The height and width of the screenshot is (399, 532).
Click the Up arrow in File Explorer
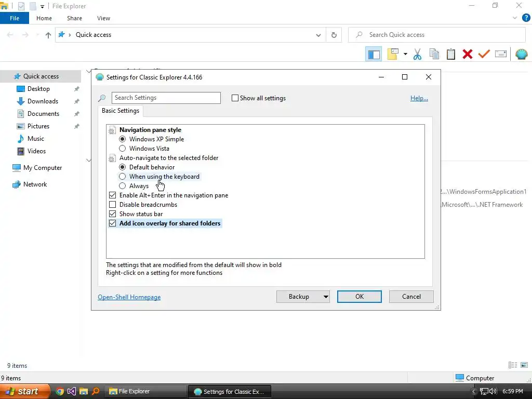pos(48,35)
